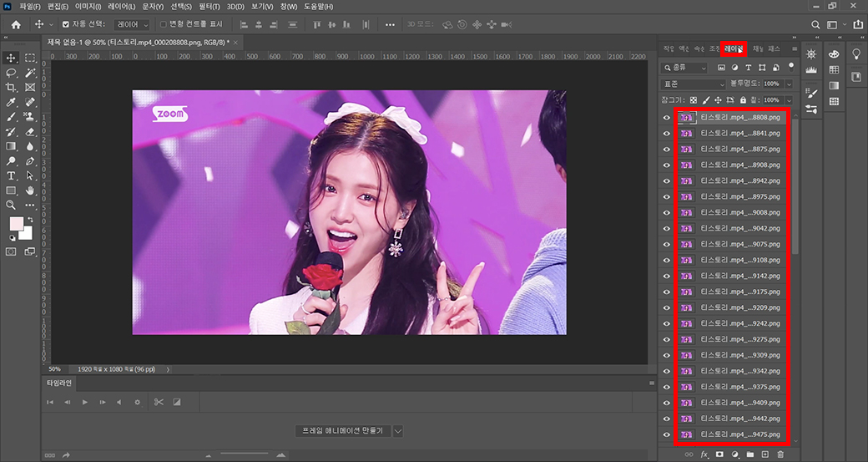Open the Learn lightbulb panel
The image size is (868, 462).
(x=856, y=54)
